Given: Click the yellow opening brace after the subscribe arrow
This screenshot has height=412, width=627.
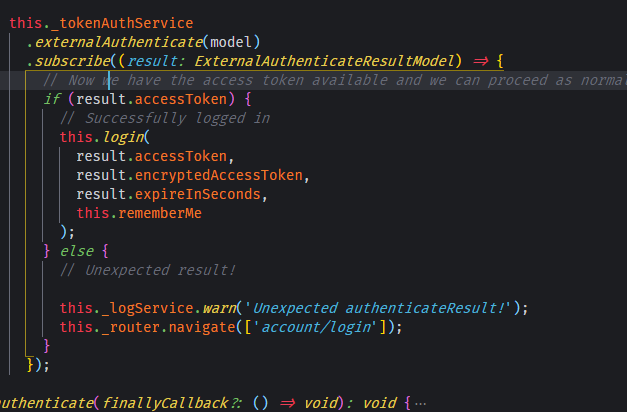Looking at the screenshot, I should click(500, 61).
